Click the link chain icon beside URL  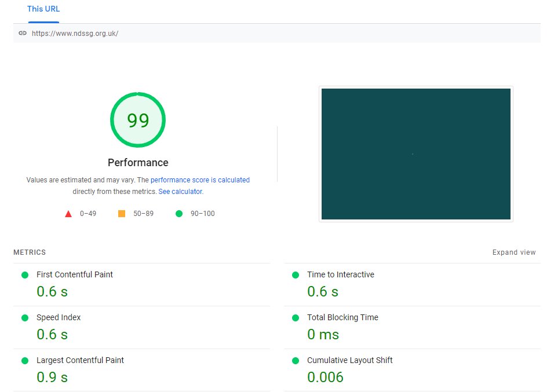click(x=23, y=33)
